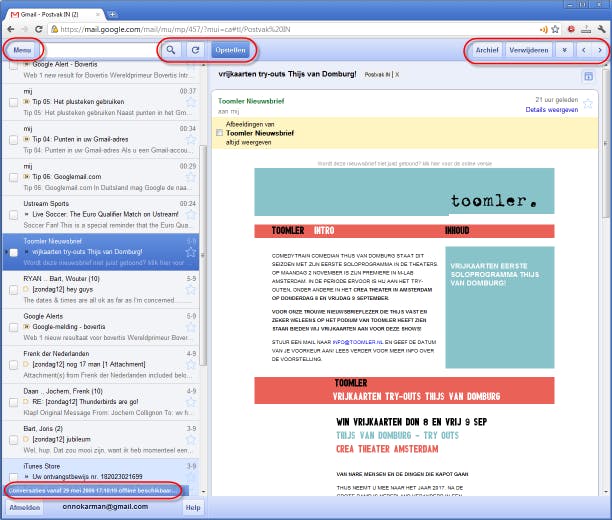The width and height of the screenshot is (612, 520).
Task: Click the browser bookmark star icon
Action: tap(555, 29)
